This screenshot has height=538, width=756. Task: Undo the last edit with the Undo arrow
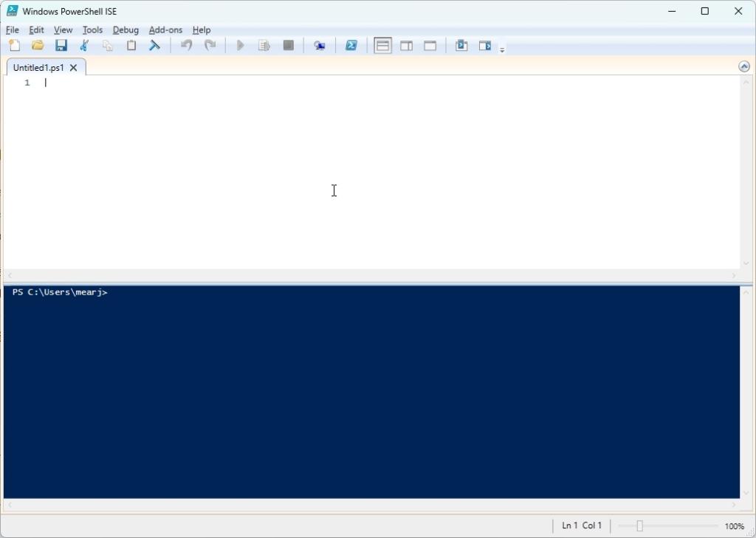click(186, 45)
